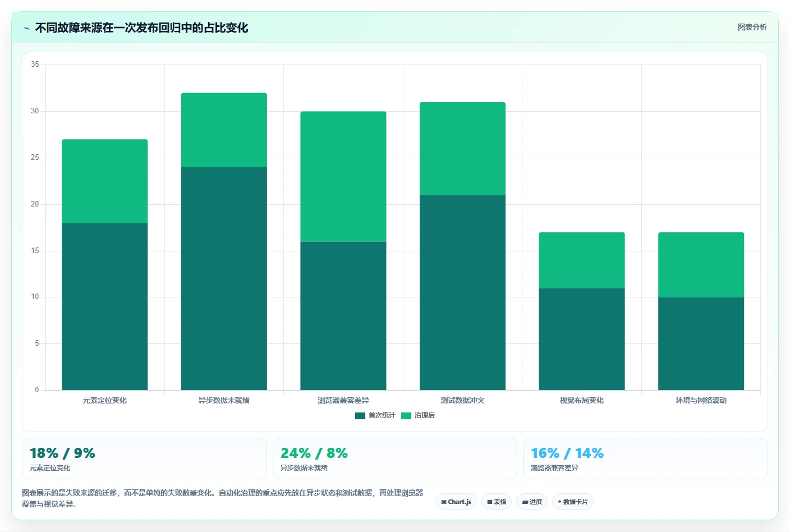Click the 视觉布局变化 x-axis label
The image size is (790, 532).
click(582, 400)
